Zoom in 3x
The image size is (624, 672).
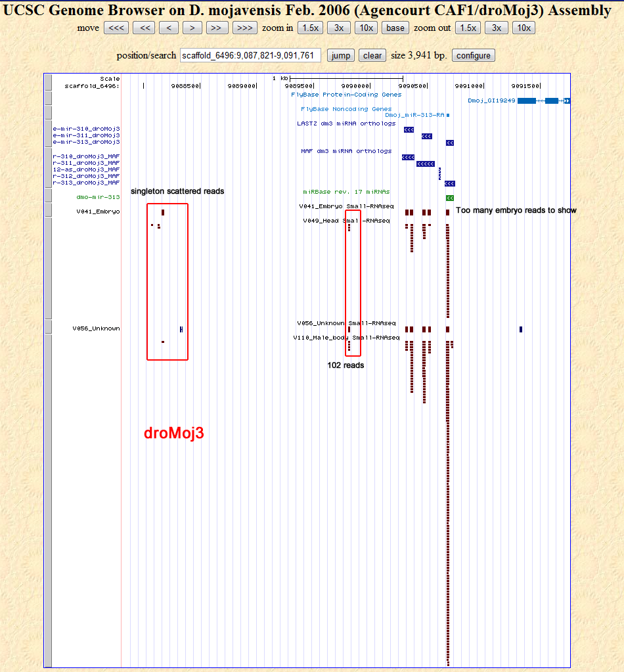[x=338, y=28]
